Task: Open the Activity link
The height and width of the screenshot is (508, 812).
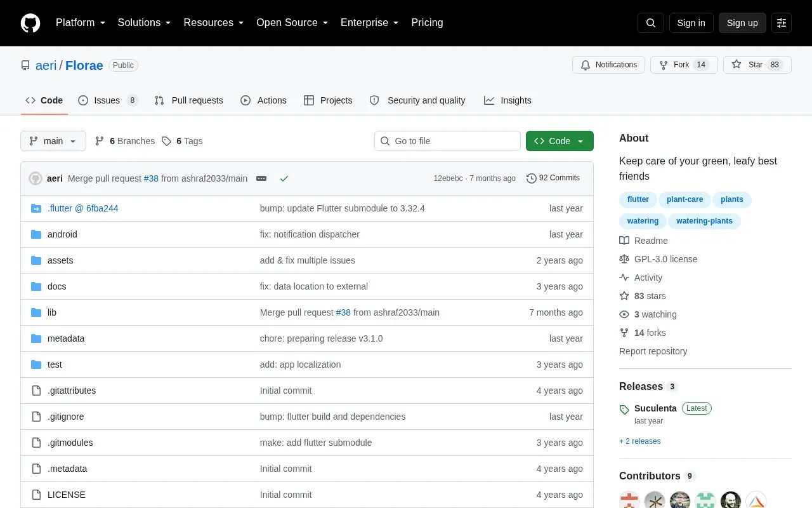Action: point(641,277)
